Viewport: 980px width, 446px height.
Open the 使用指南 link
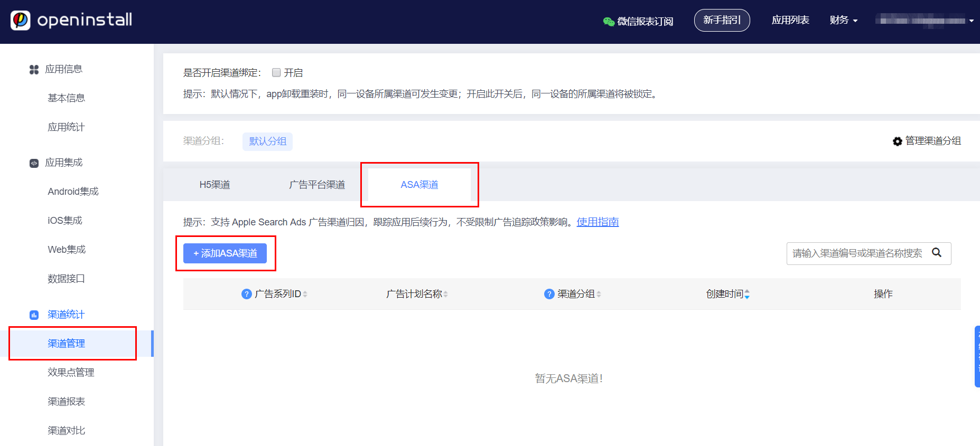(598, 222)
